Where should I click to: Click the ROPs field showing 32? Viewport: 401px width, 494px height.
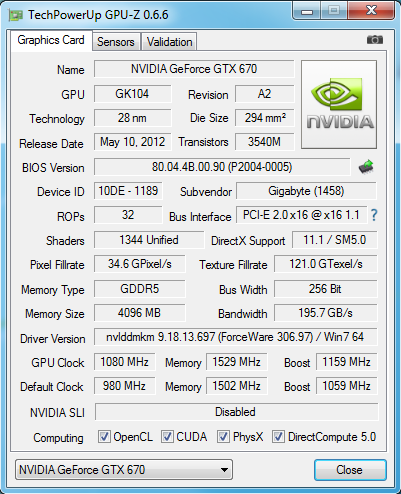[x=128, y=215]
